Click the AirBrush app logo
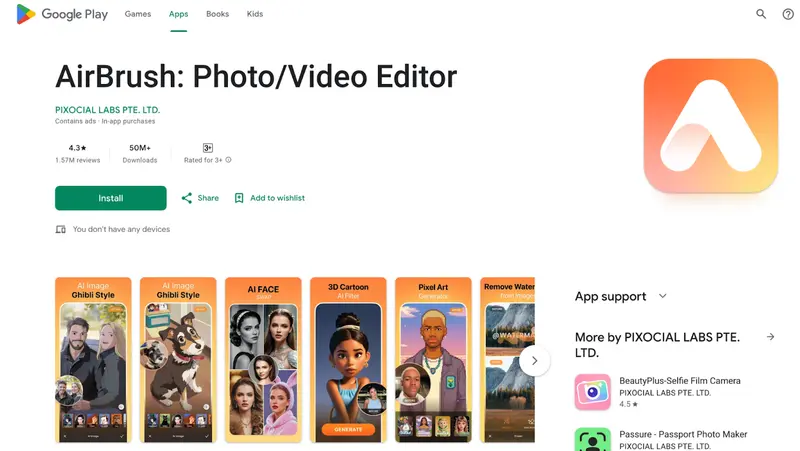Image resolution: width=800 pixels, height=451 pixels. pyautogui.click(x=711, y=126)
